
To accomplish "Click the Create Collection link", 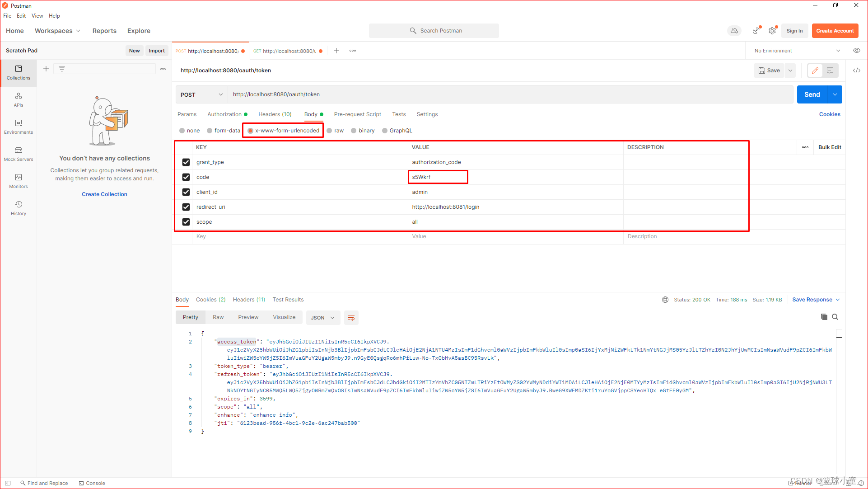I will [x=104, y=194].
